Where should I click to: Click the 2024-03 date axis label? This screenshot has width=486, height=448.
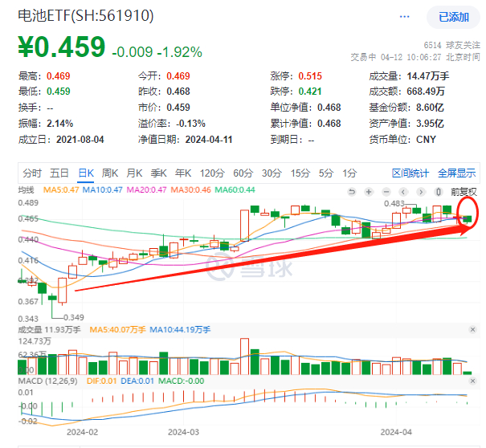click(183, 432)
